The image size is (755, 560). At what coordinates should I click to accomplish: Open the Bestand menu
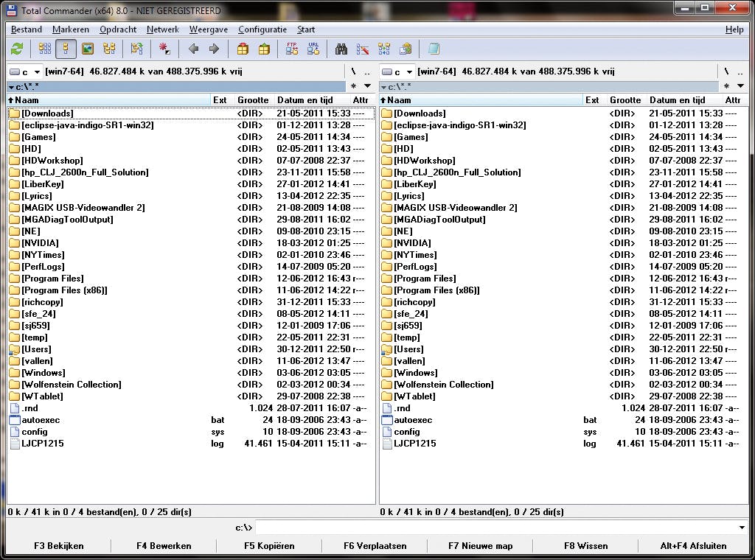(26, 29)
